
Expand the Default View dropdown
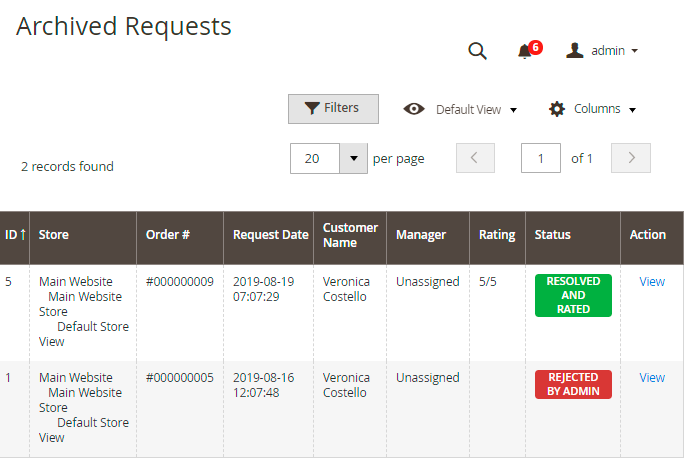click(476, 110)
